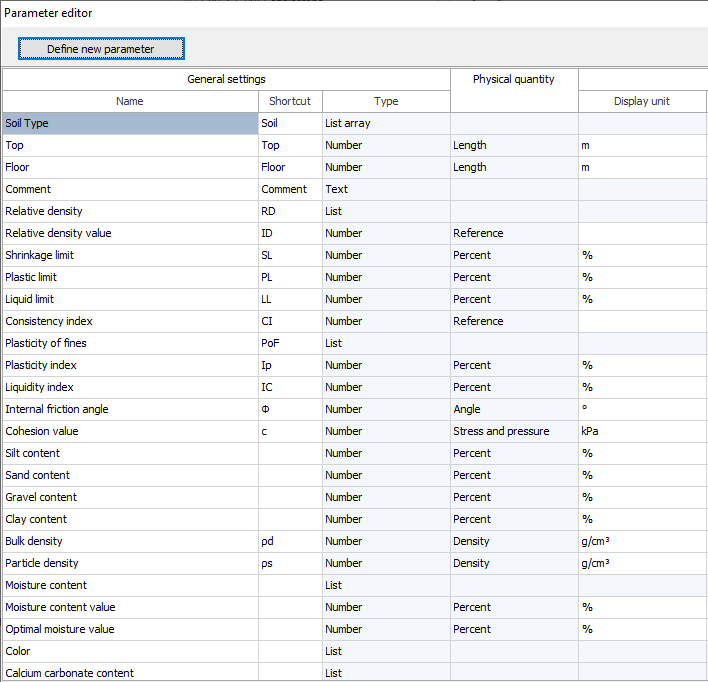This screenshot has height=682, width=708.
Task: Select the Soil Type name cell
Action: [x=130, y=124]
